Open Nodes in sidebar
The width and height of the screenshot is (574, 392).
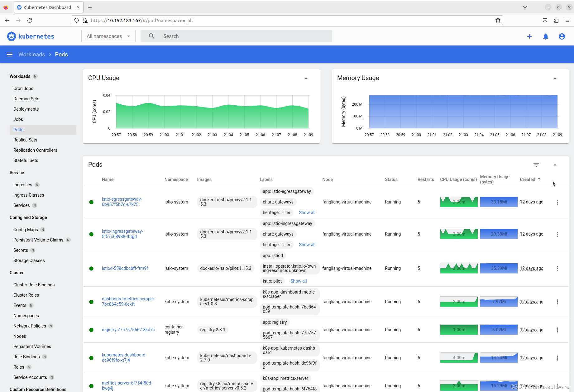coord(20,336)
